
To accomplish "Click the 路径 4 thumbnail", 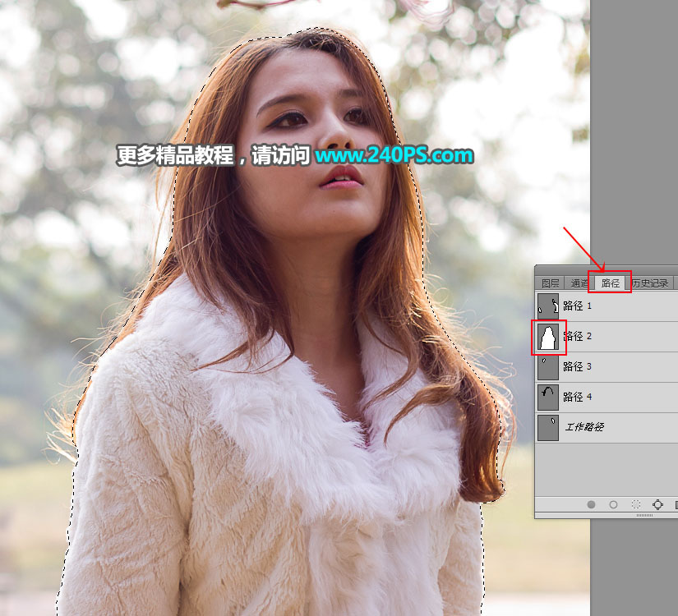I will coord(548,398).
